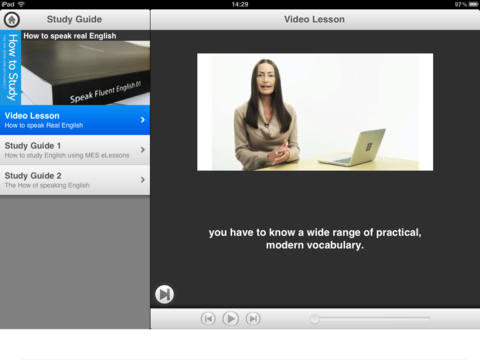Tap the 'How to speak real English' title
This screenshot has height=360, width=480.
(x=70, y=36)
